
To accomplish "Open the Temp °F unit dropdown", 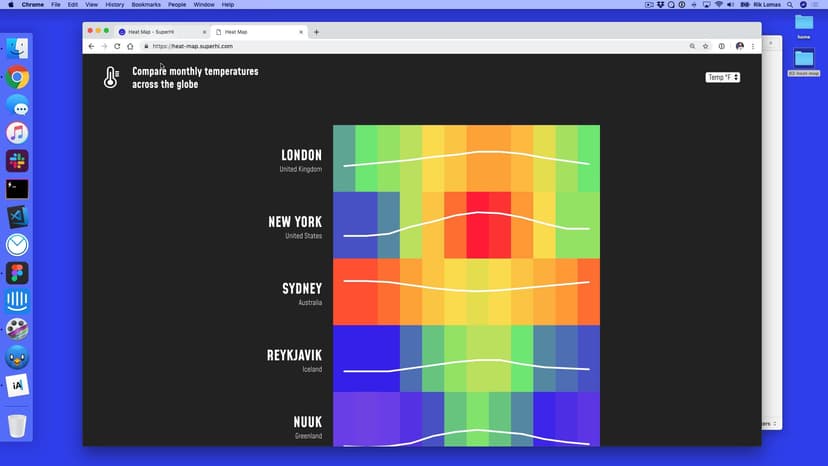I will pos(722,77).
